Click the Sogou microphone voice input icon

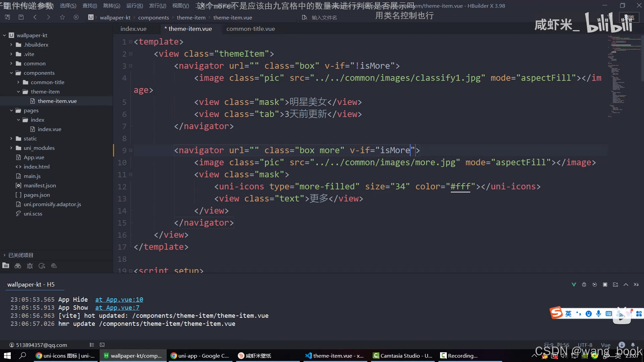599,314
